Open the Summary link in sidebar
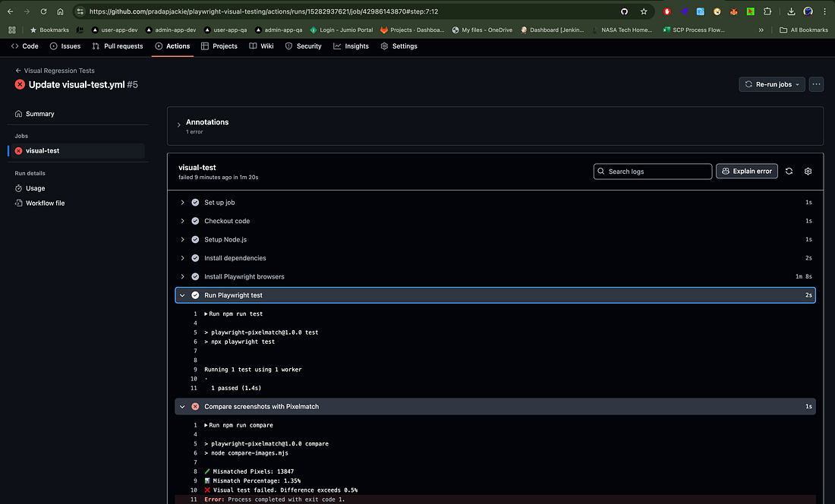Screen dimensions: 835x504 (x=40, y=114)
